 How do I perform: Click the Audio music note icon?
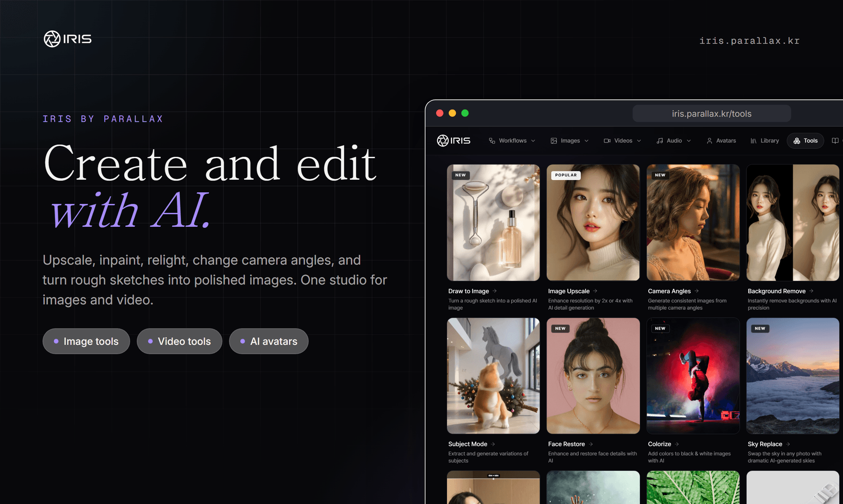pos(660,140)
